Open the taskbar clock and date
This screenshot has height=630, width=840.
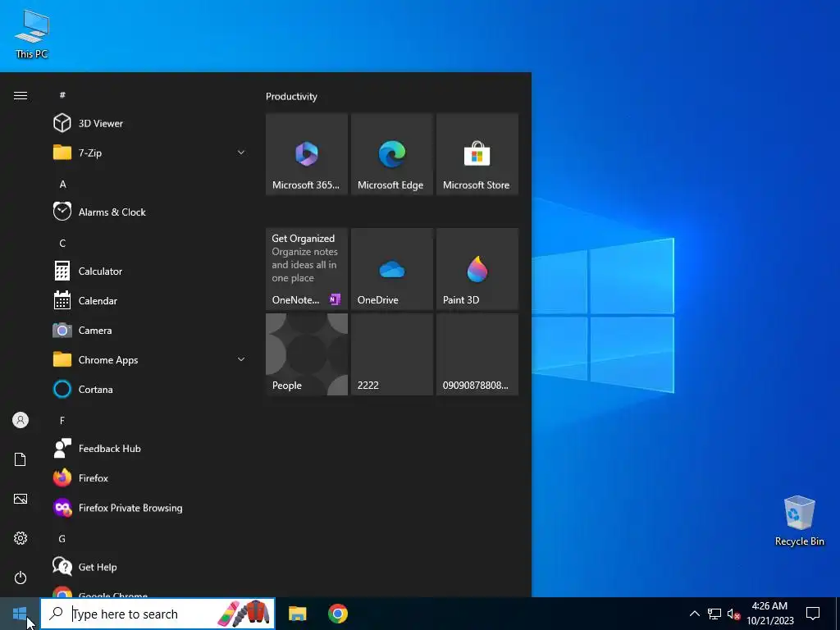(769, 614)
